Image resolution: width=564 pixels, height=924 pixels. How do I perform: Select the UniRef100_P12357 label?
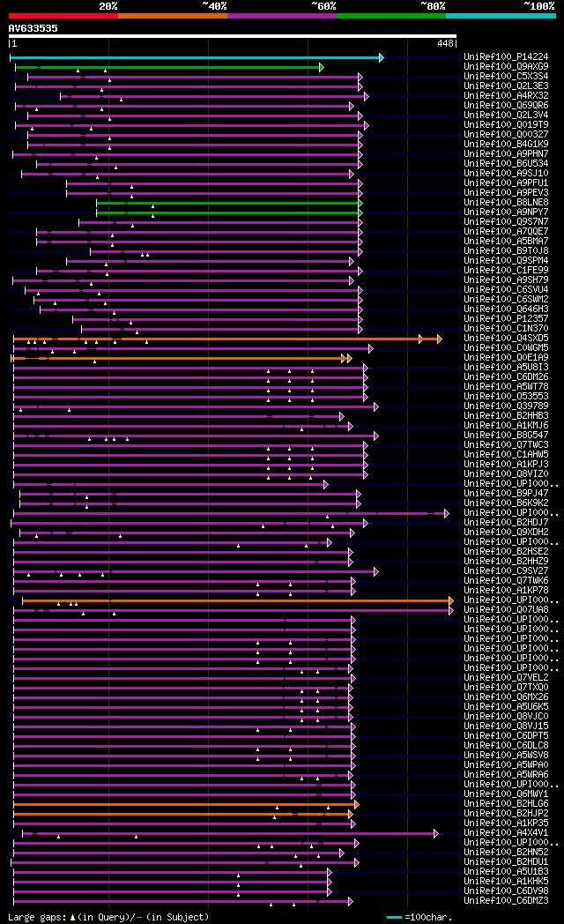click(x=506, y=318)
